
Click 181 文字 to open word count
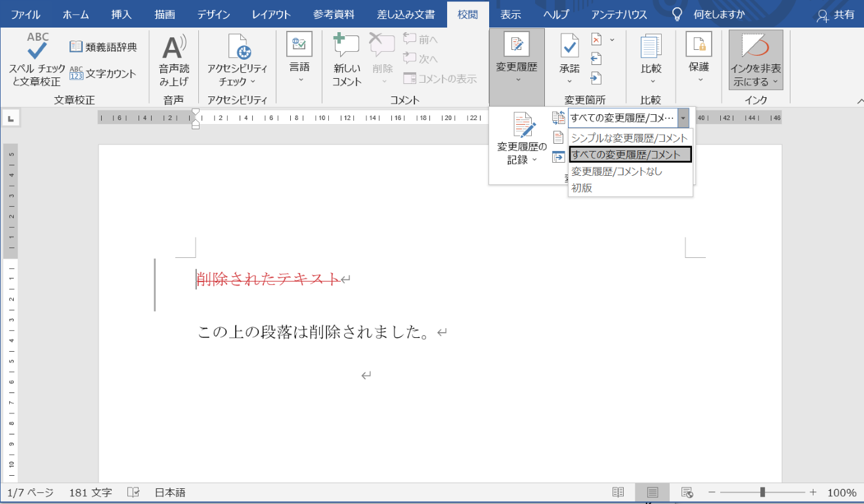coord(90,491)
